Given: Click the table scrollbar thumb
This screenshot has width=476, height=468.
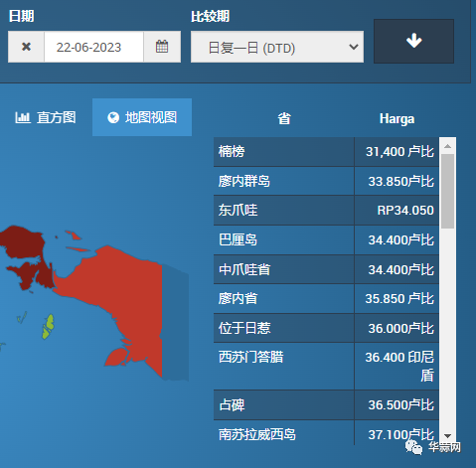Looking at the screenshot, I should pos(447,191).
